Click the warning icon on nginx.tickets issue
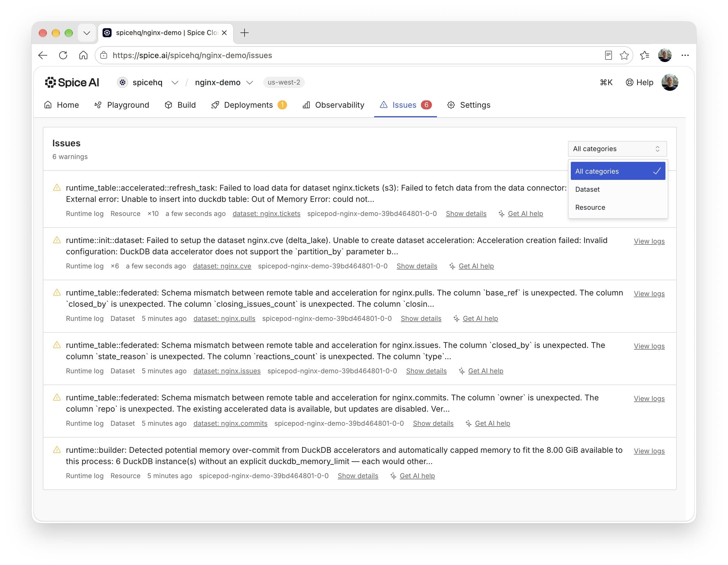 click(x=57, y=188)
